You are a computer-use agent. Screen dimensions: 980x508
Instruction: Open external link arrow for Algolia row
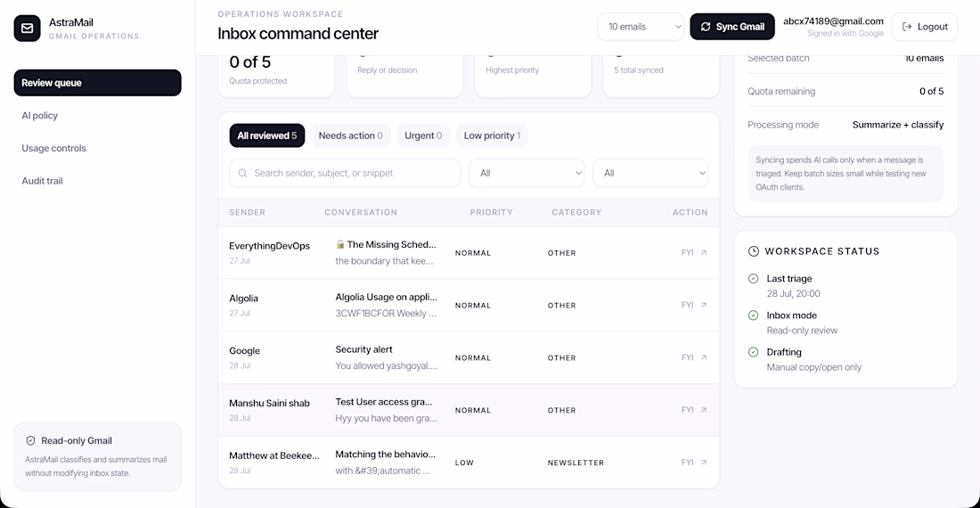click(704, 305)
